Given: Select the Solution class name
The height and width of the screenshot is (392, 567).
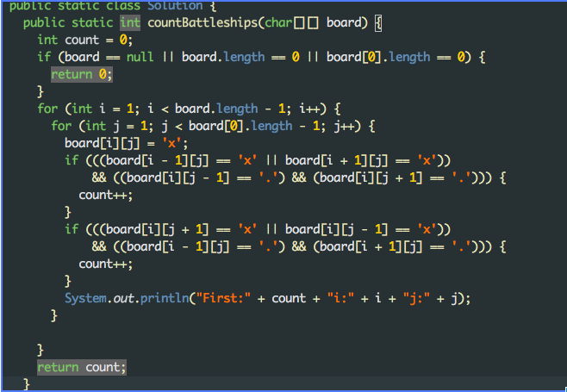Looking at the screenshot, I should tap(175, 6).
